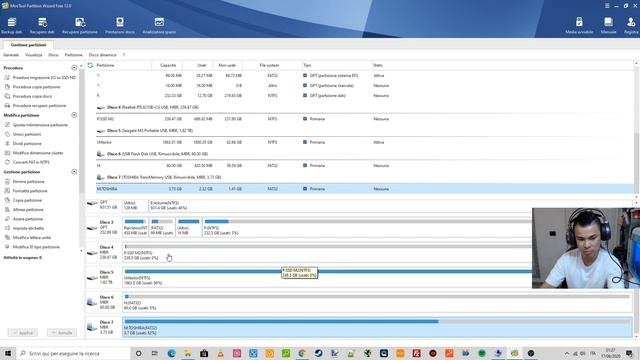Choose Unisci partizioni in the sidebar
Viewport: 640px width, 360px height.
[x=23, y=134]
